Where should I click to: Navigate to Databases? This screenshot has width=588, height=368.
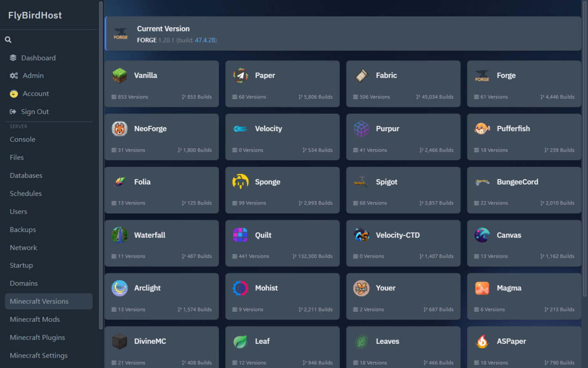point(49,175)
